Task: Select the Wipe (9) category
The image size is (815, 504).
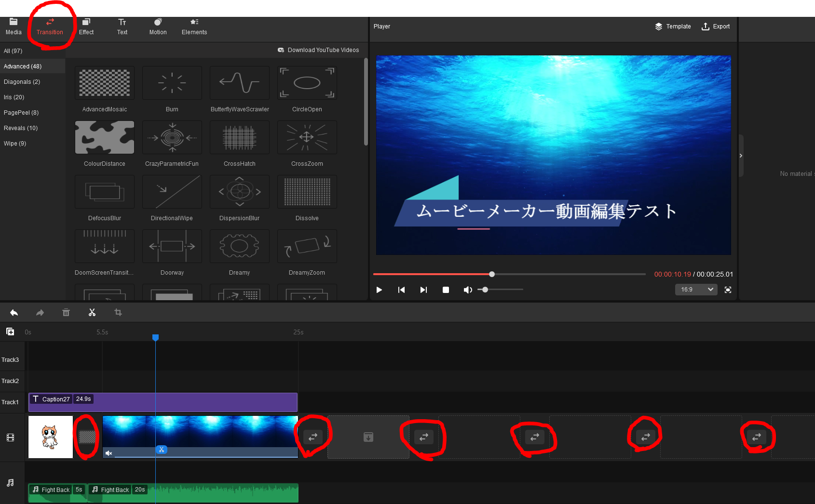Action: click(x=15, y=143)
